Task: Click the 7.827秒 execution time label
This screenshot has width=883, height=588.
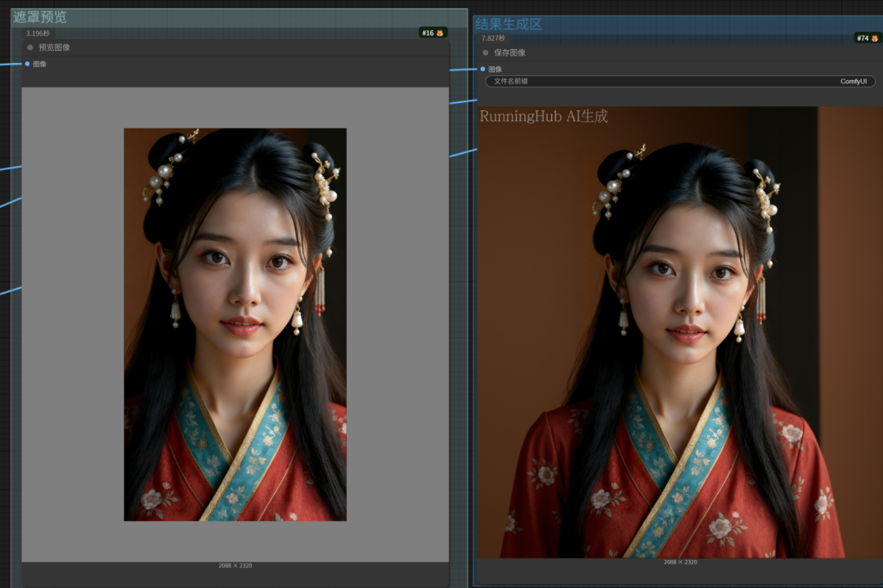Action: pos(493,38)
